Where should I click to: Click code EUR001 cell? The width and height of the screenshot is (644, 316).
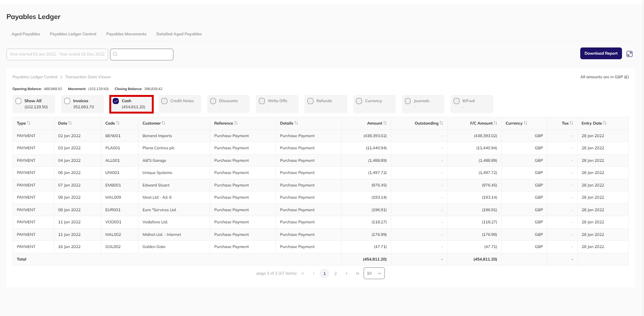coord(113,210)
